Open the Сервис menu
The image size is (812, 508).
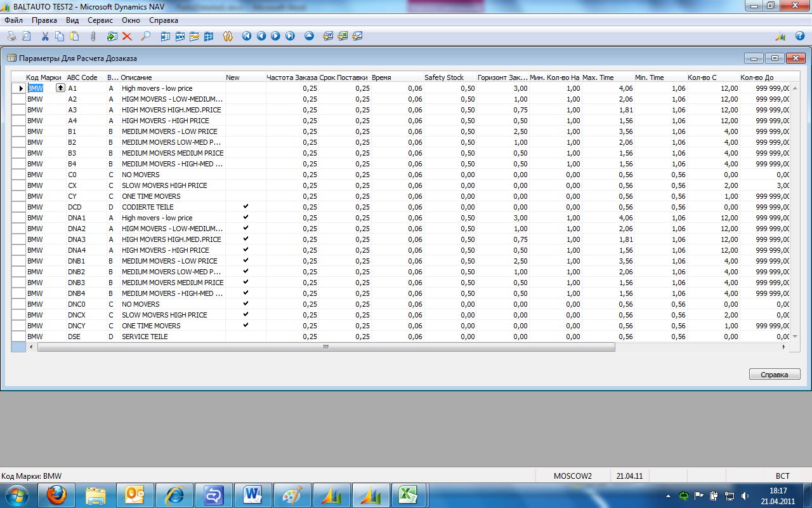pyautogui.click(x=100, y=20)
